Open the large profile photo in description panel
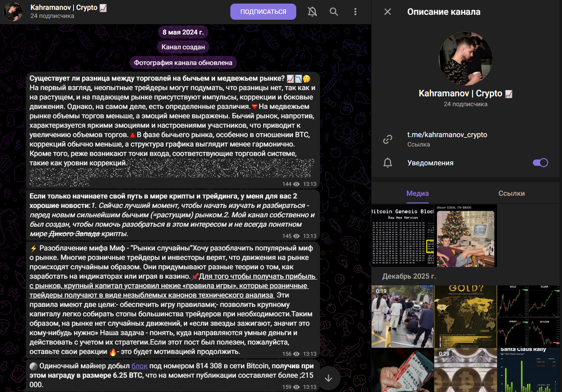This screenshot has width=562, height=392. tap(466, 59)
